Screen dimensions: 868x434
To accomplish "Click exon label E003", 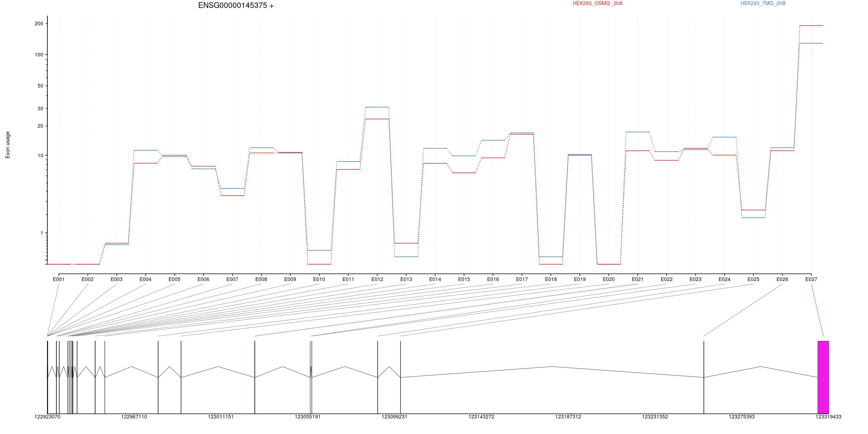I will click(116, 279).
